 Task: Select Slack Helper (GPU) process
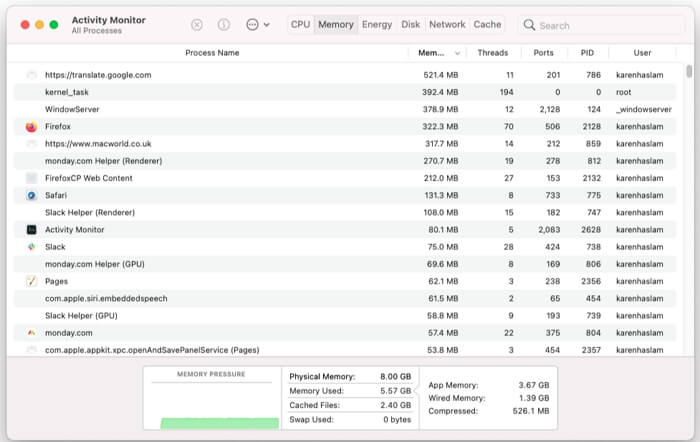(x=345, y=316)
